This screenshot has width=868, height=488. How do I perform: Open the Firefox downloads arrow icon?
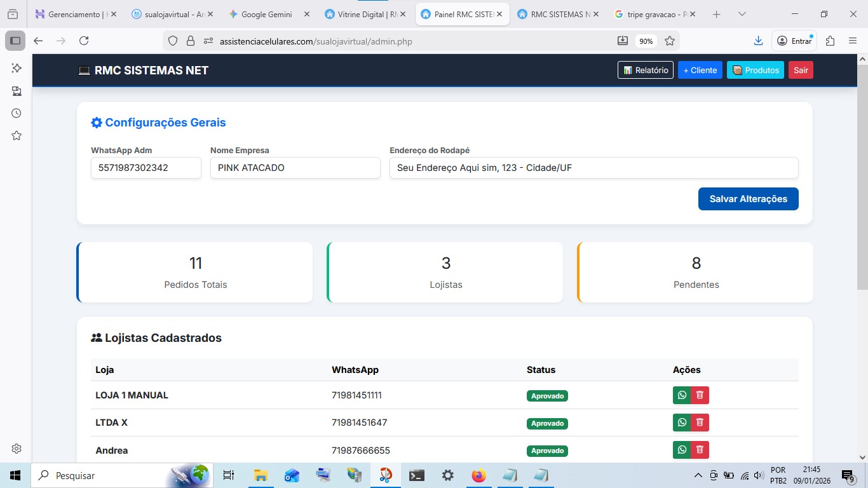pyautogui.click(x=758, y=41)
